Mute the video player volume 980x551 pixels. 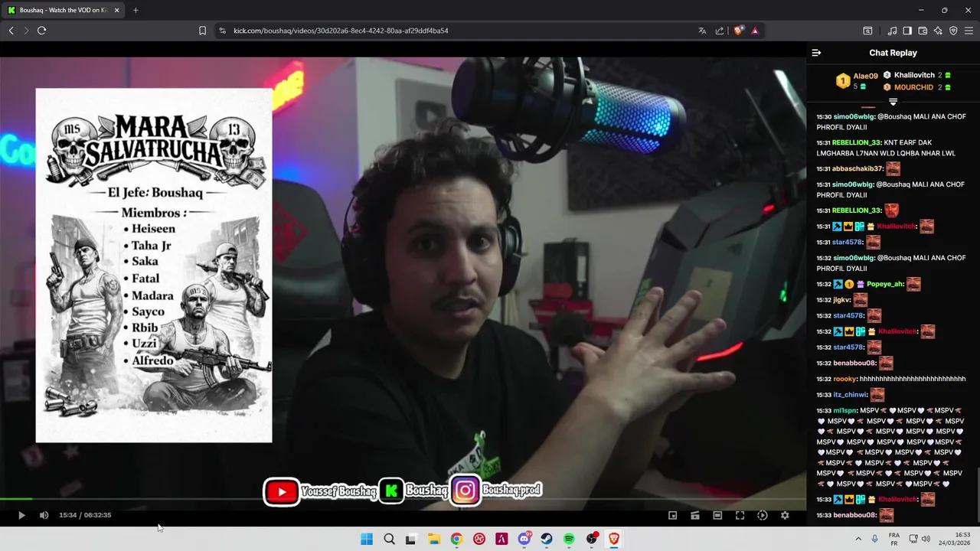[44, 515]
